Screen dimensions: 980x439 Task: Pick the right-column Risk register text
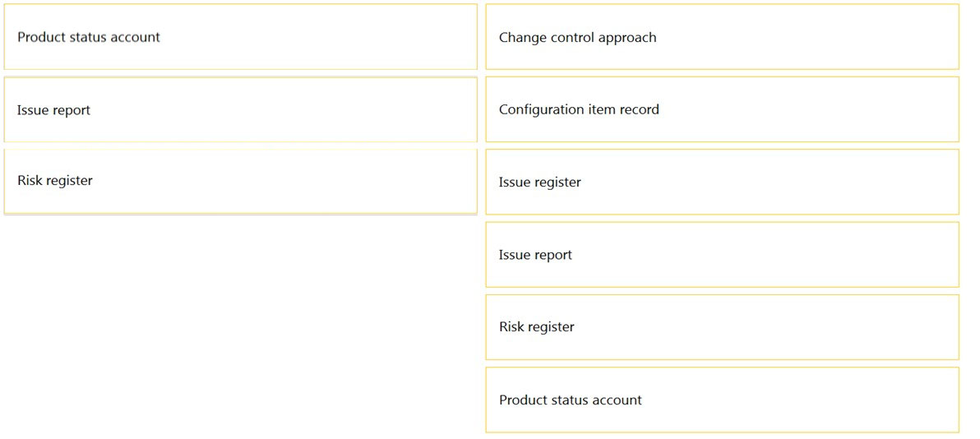pyautogui.click(x=536, y=327)
